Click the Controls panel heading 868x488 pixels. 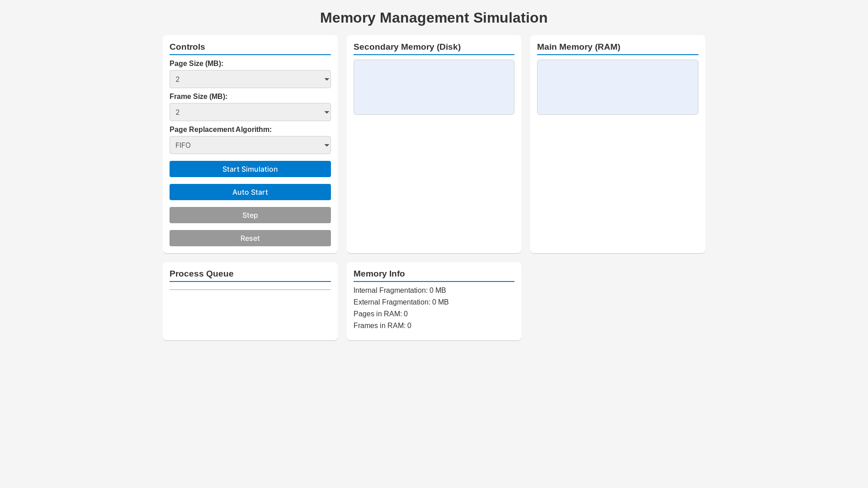point(187,47)
